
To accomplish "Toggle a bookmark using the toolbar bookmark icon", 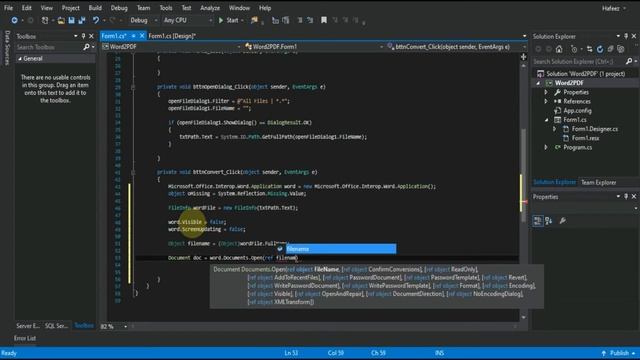I will click(x=324, y=20).
